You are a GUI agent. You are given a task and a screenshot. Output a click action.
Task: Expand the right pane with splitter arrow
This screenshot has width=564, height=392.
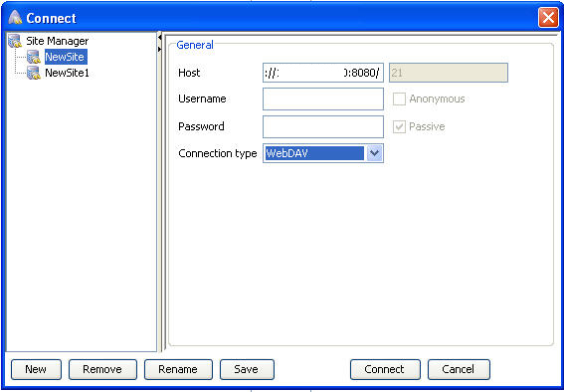point(159,49)
